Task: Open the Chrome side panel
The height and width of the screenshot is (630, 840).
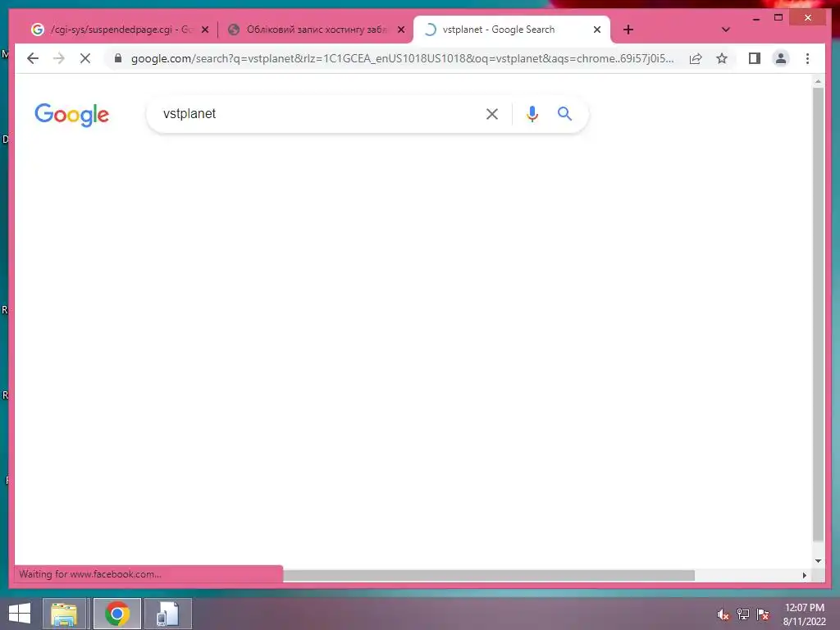Action: tap(755, 58)
